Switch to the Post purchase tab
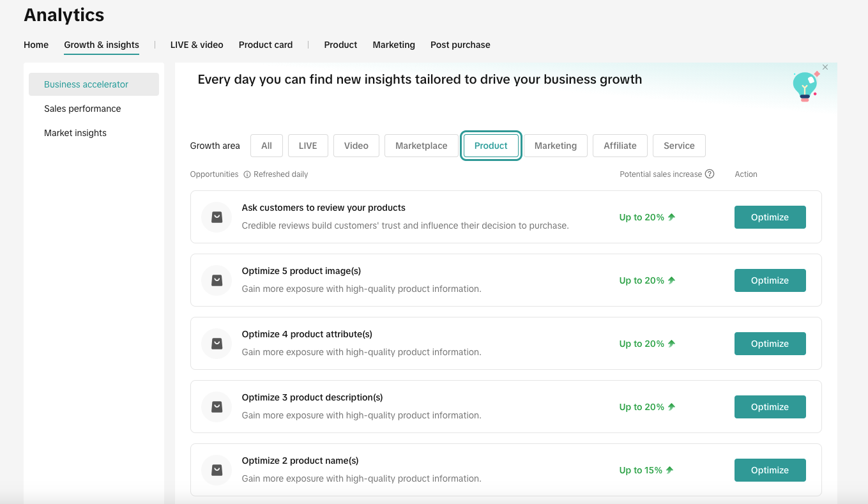868x504 pixels. (460, 45)
